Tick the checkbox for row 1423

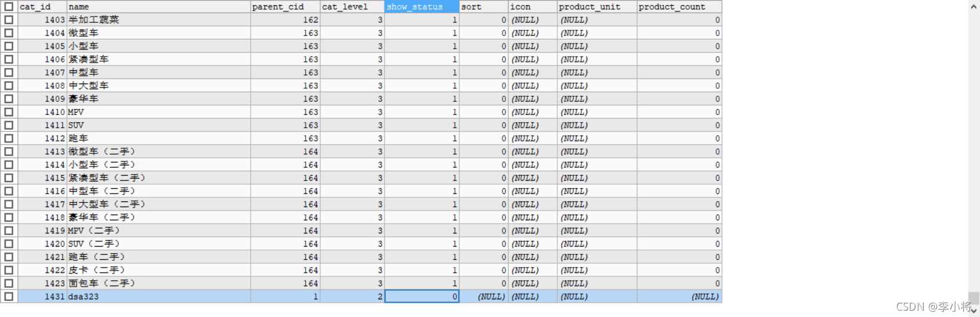(x=9, y=283)
